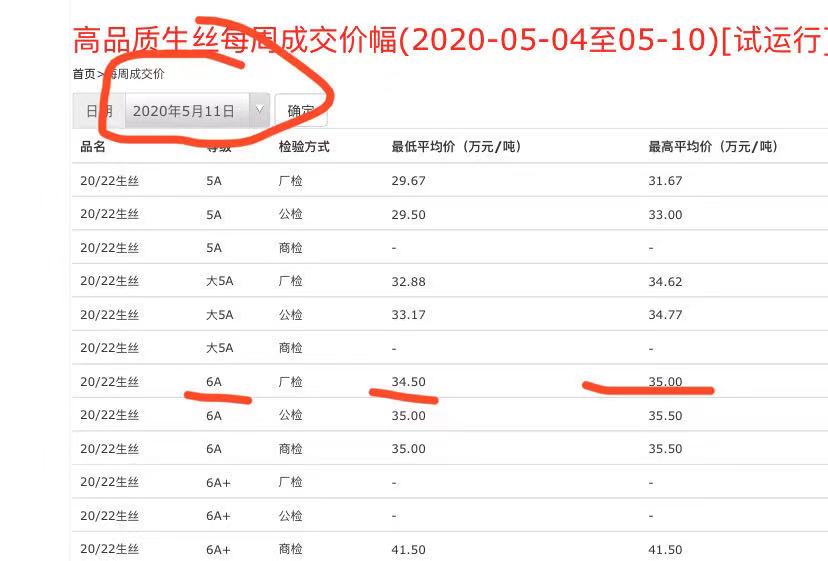Click the underlined 34.50 price cell
Image resolution: width=828 pixels, height=561 pixels.
click(x=408, y=382)
